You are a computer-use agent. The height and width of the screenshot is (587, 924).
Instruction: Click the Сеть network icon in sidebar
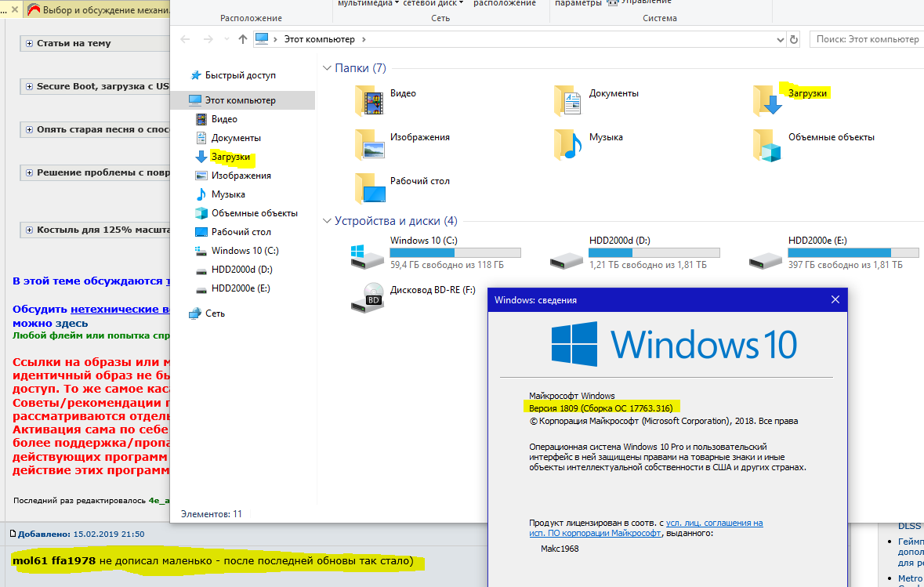click(x=195, y=313)
